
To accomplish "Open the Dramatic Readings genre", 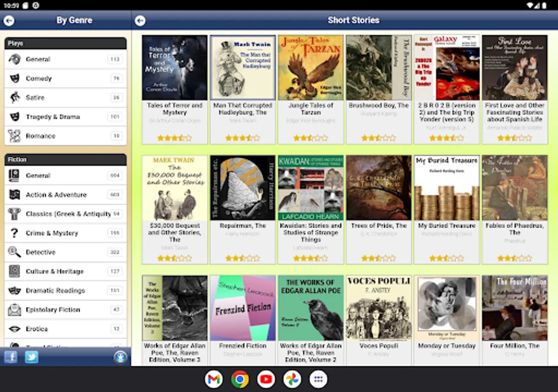I will 65,291.
